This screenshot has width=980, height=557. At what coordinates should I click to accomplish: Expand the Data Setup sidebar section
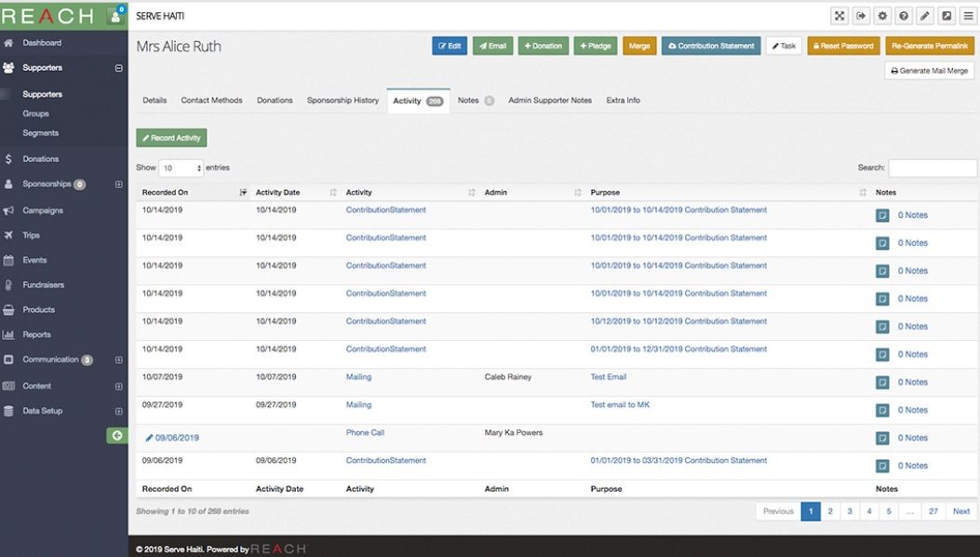click(x=119, y=411)
